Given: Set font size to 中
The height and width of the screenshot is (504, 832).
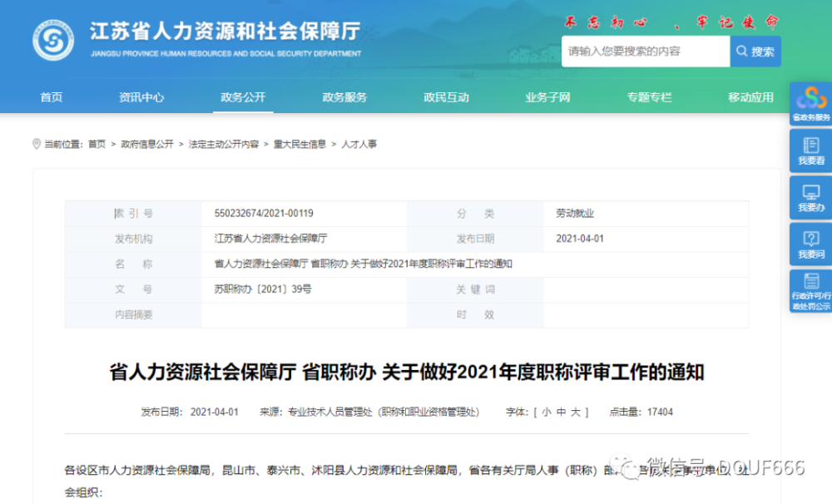Looking at the screenshot, I should click(x=561, y=412).
